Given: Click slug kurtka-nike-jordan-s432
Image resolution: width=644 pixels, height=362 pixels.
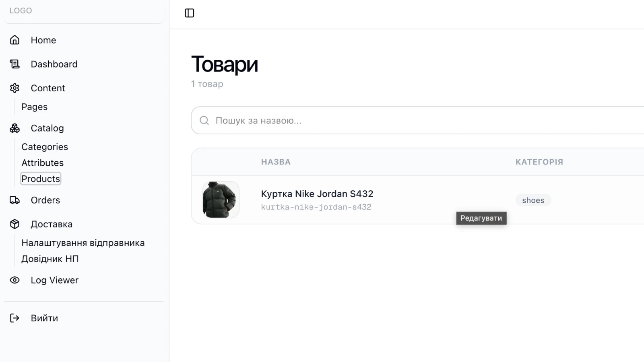Looking at the screenshot, I should (x=316, y=207).
